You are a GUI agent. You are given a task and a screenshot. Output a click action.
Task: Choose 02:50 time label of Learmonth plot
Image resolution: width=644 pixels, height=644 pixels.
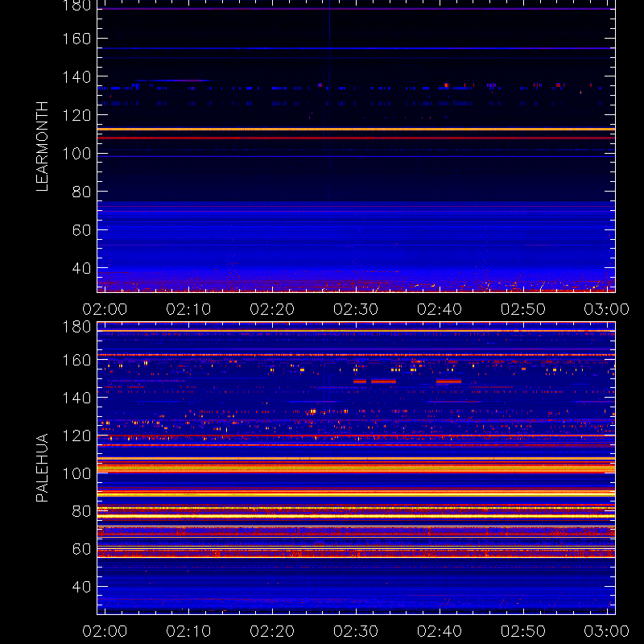pyautogui.click(x=523, y=309)
